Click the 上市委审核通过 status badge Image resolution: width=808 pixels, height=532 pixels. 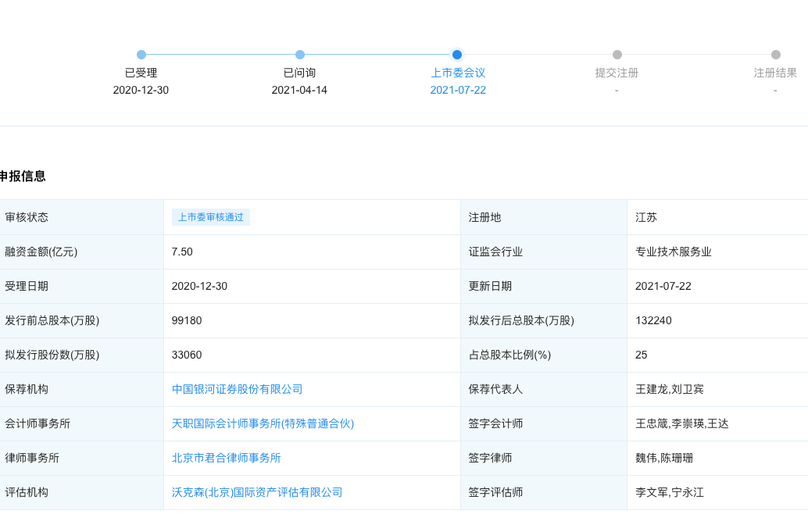point(211,217)
